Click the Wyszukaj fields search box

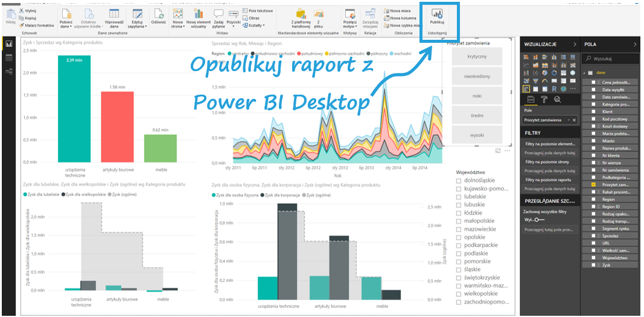click(x=613, y=58)
